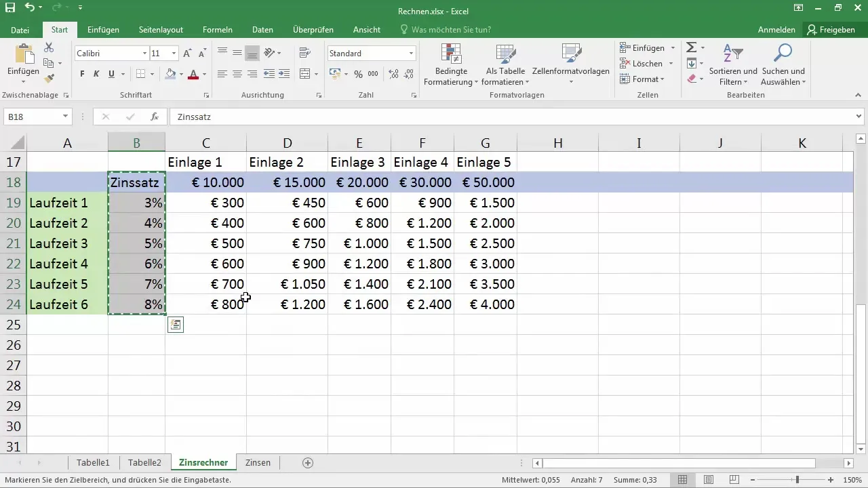The width and height of the screenshot is (868, 488).
Task: Apply red font color
Action: pyautogui.click(x=193, y=74)
